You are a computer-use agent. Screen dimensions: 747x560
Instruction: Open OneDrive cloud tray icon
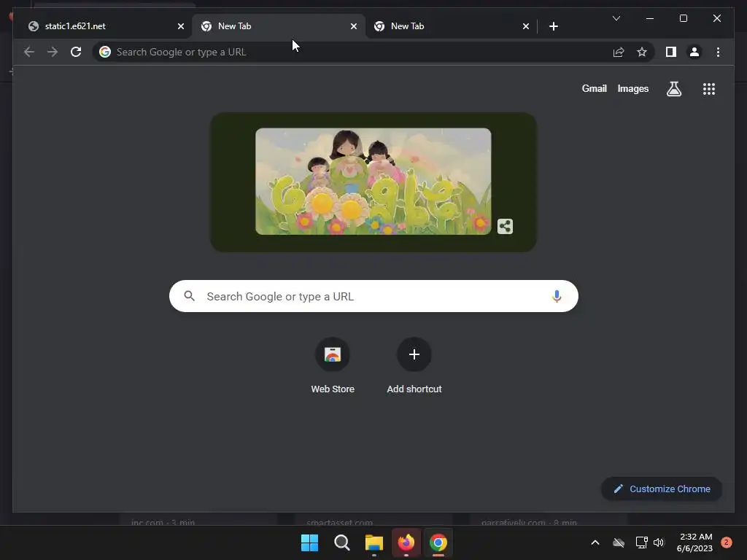pos(619,542)
